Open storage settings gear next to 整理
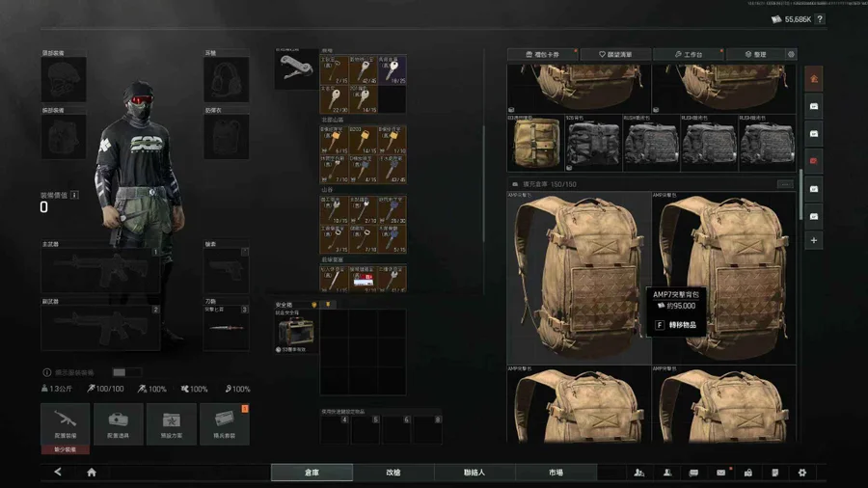The height and width of the screenshot is (488, 868). click(792, 55)
